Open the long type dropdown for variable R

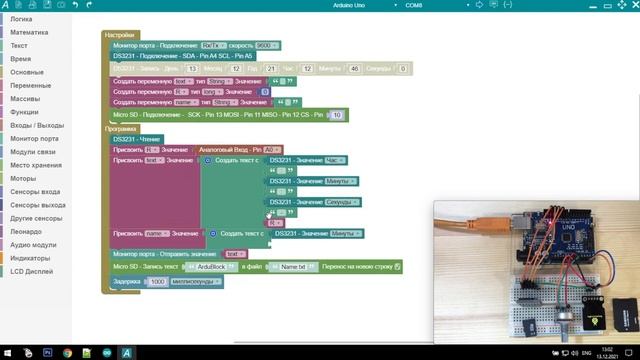click(213, 92)
